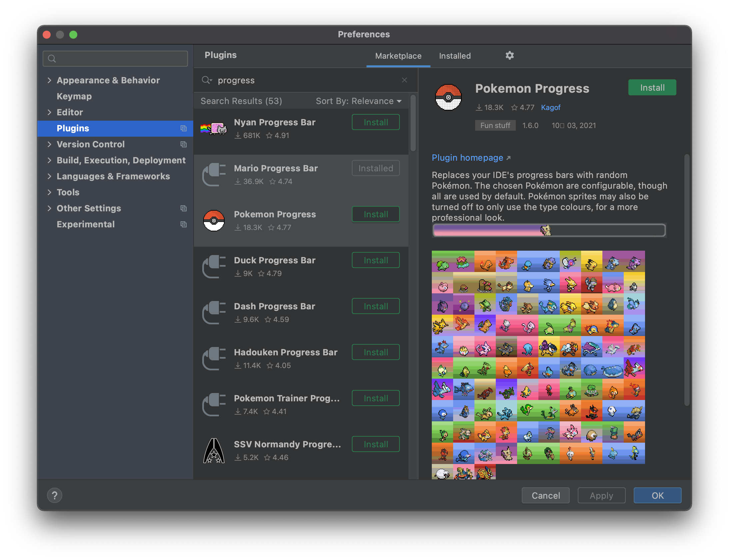Click the help question mark button
The image size is (729, 560).
[55, 495]
